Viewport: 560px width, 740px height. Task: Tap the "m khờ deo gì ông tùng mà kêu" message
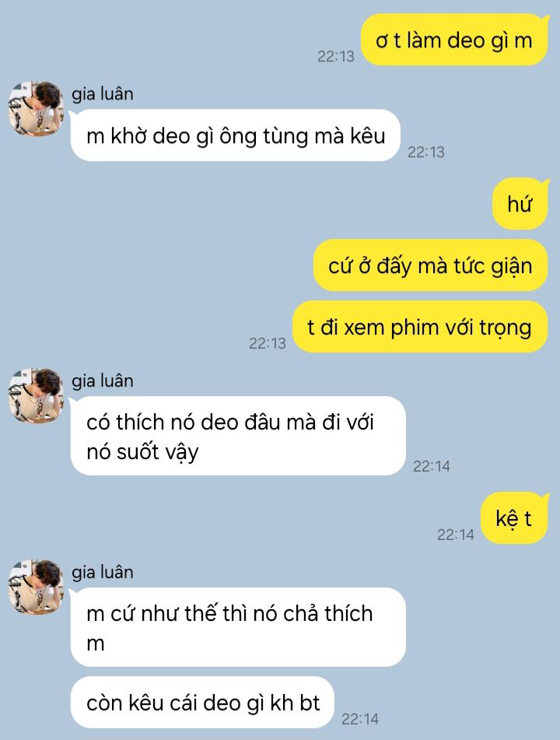coord(236,135)
